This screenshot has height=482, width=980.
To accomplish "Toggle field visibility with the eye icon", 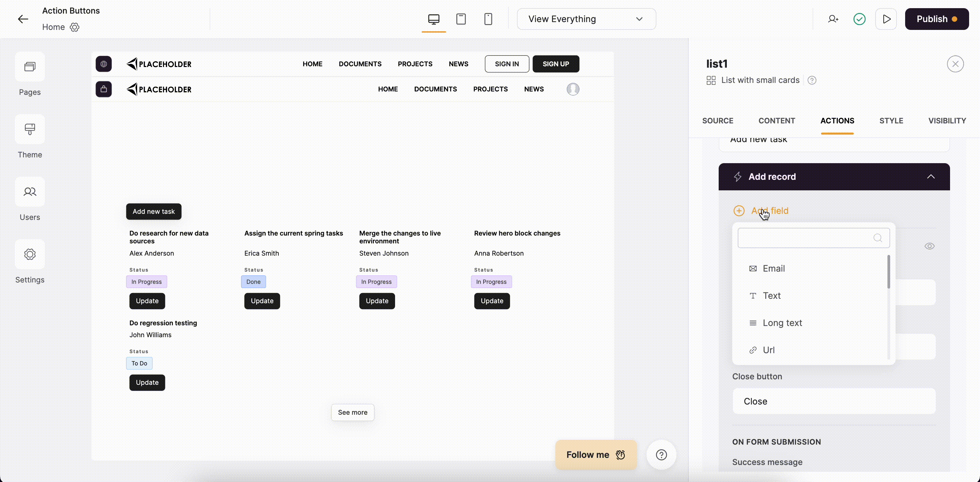I will [929, 246].
